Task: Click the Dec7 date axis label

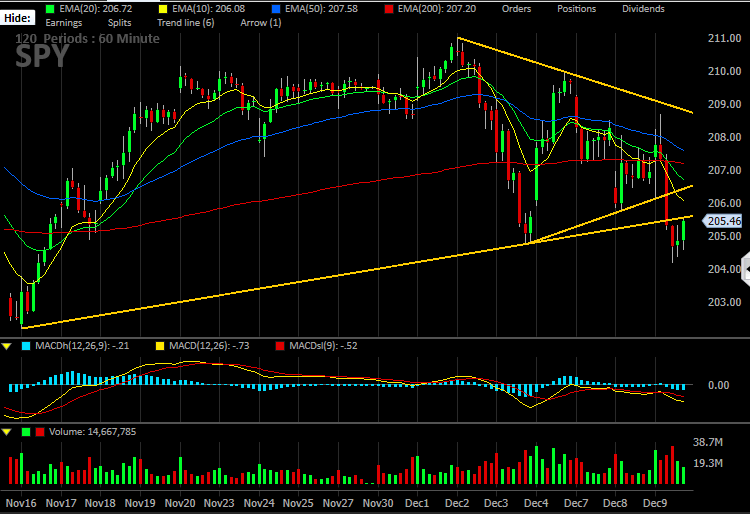Action: tap(576, 503)
